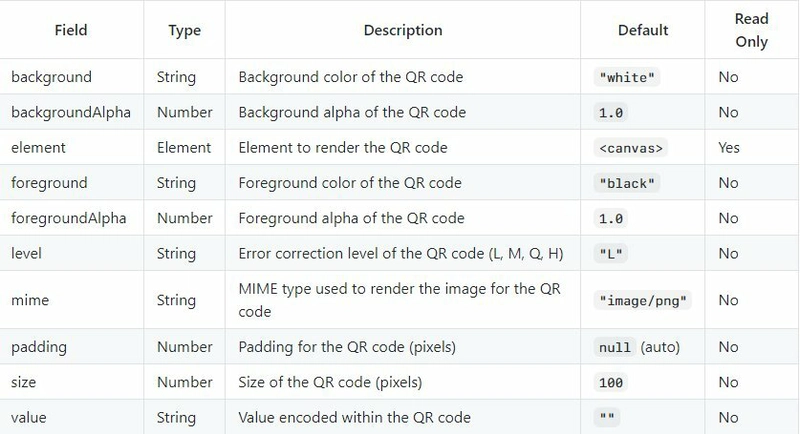800x434 pixels.
Task: Select the empty string value default
Action: tap(607, 418)
